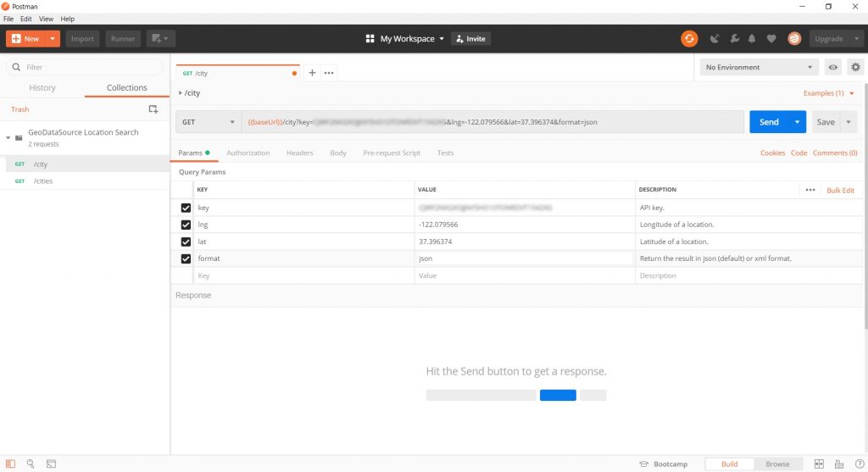Switch to the Authorization tab
868x472 pixels.
(248, 153)
